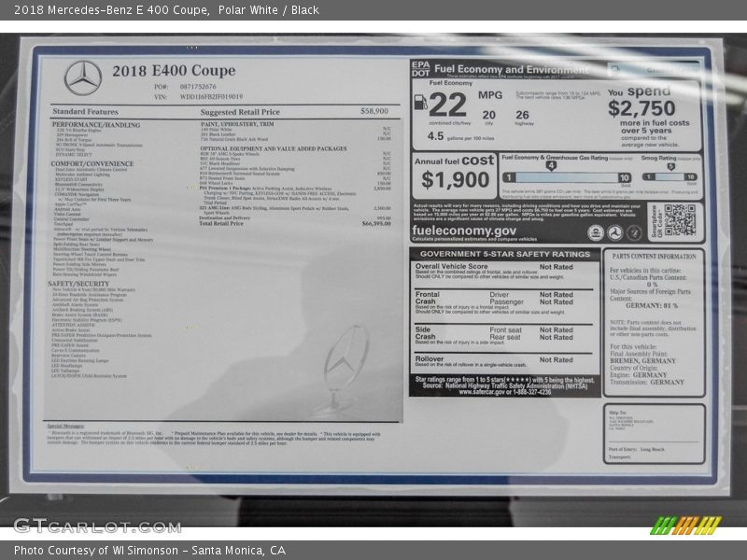
Task: Click 'Destination and Delivery' line
Action: point(295,218)
